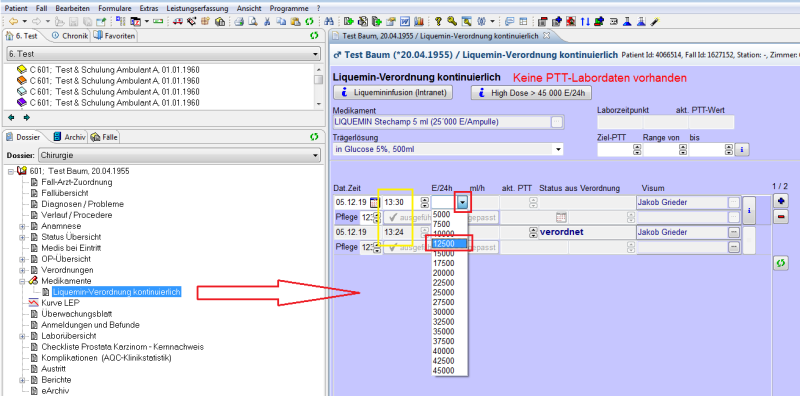Click the Ziel-PTT stepper control
800x396 pixels.
coord(637,150)
